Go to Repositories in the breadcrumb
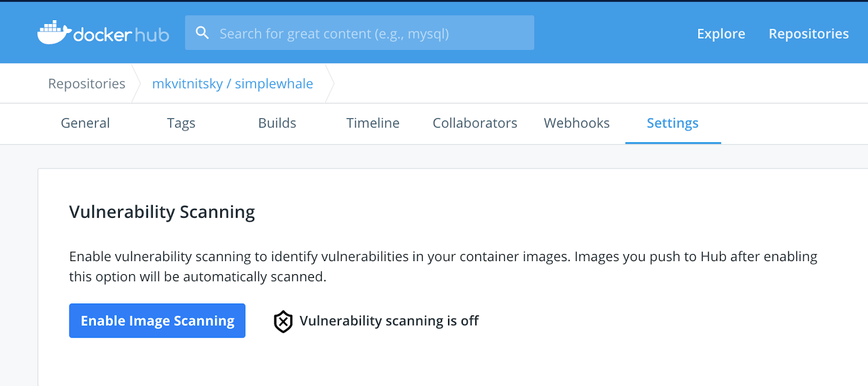The width and height of the screenshot is (868, 386). tap(87, 84)
